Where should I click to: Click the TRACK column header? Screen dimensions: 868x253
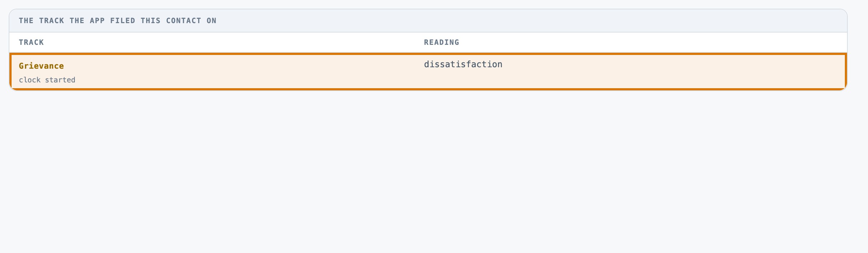(31, 42)
